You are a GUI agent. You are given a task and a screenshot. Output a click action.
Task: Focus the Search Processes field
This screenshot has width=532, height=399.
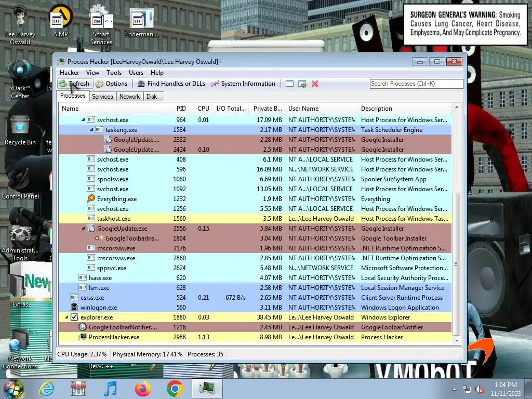[x=416, y=84]
